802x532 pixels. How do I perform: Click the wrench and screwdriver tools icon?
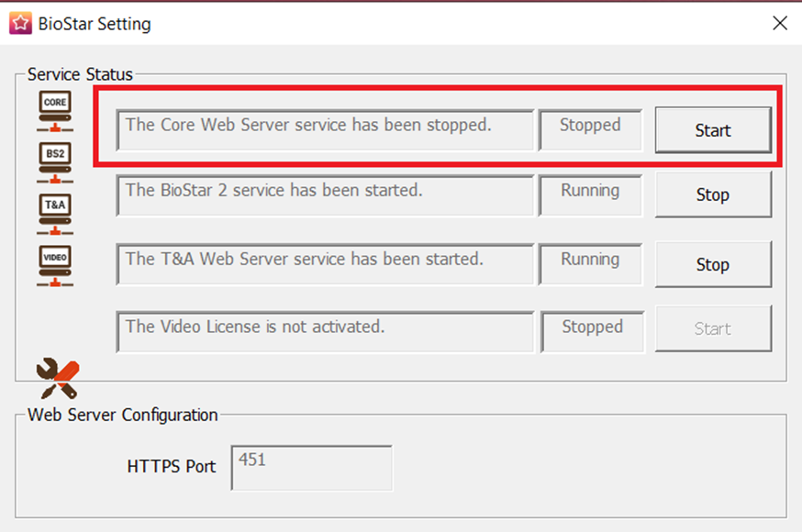pyautogui.click(x=58, y=378)
